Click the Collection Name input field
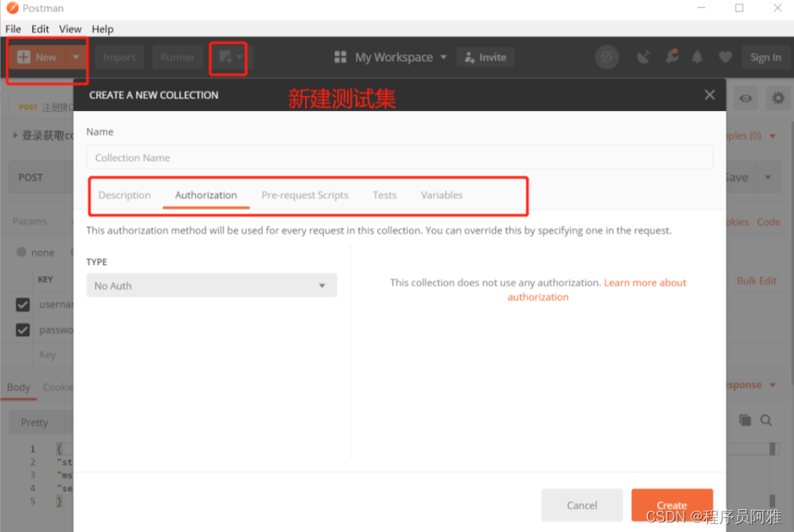Image resolution: width=794 pixels, height=532 pixels. tap(399, 157)
